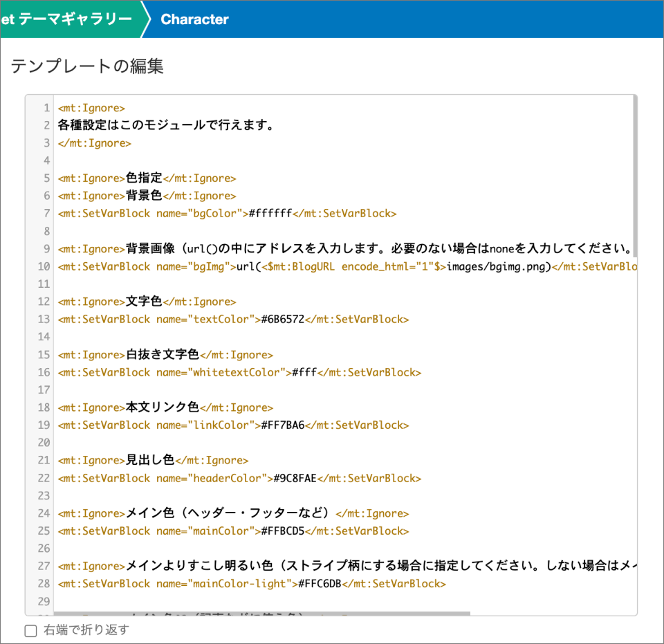Image resolution: width=664 pixels, height=644 pixels.
Task: Click line number 1 in the gutter
Action: click(x=46, y=108)
